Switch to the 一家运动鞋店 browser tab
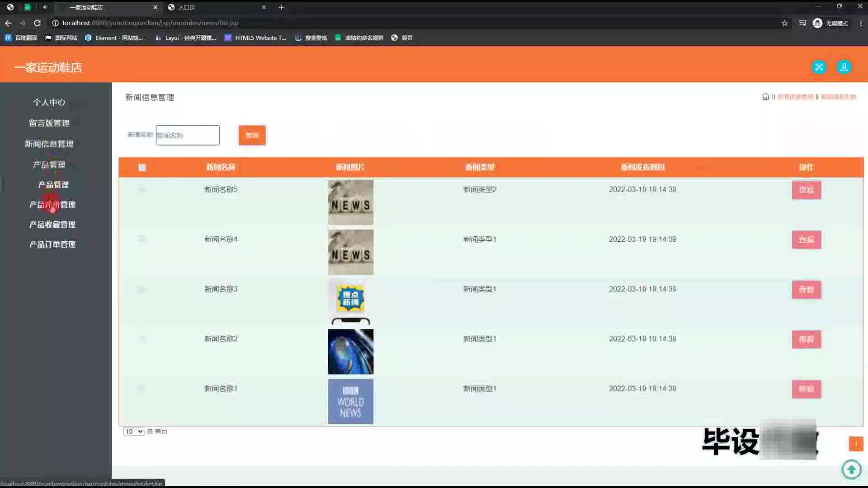The image size is (868, 488). [x=107, y=7]
